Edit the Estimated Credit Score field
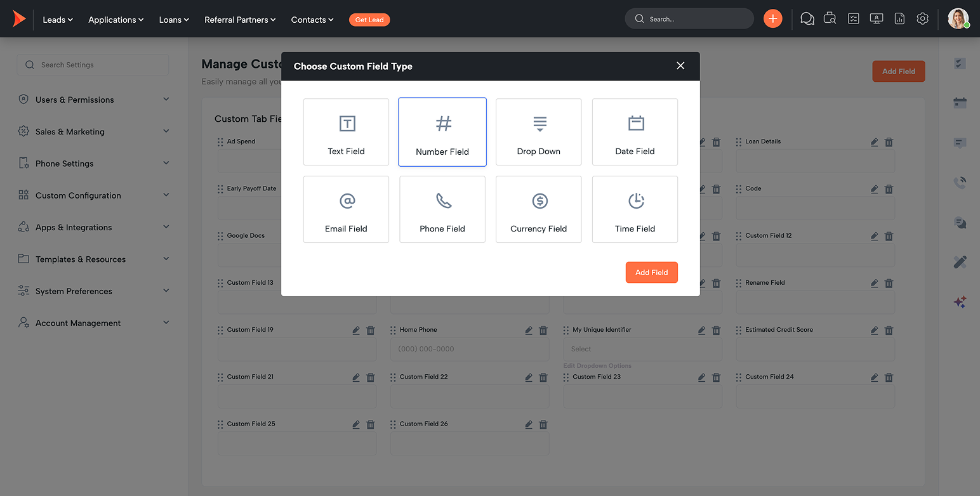Viewport: 980px width, 496px height. pos(875,330)
